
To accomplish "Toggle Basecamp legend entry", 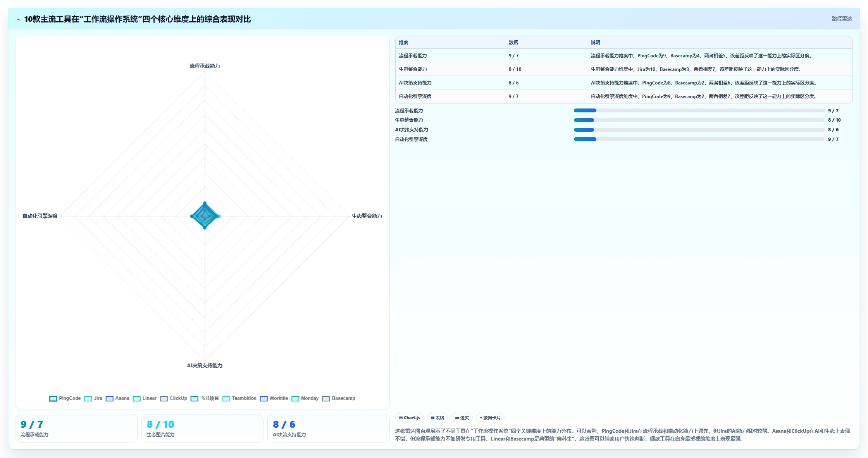I will point(339,398).
